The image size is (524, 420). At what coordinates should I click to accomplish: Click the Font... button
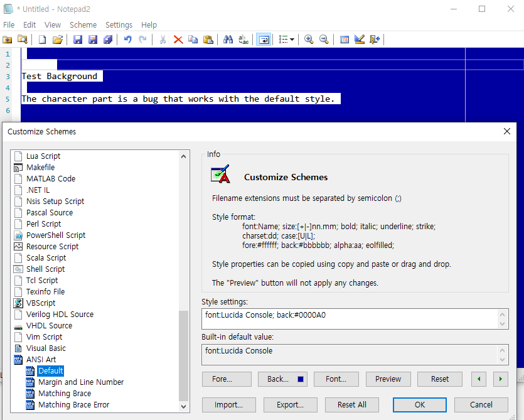336,379
